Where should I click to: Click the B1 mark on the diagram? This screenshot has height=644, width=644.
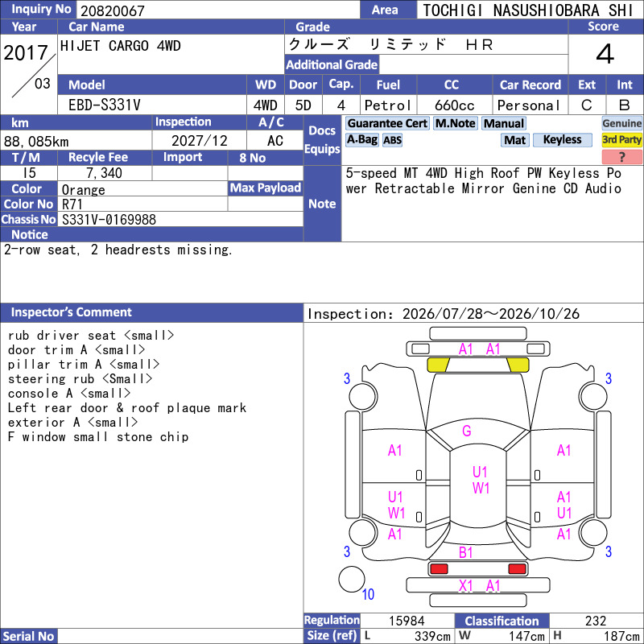(465, 552)
